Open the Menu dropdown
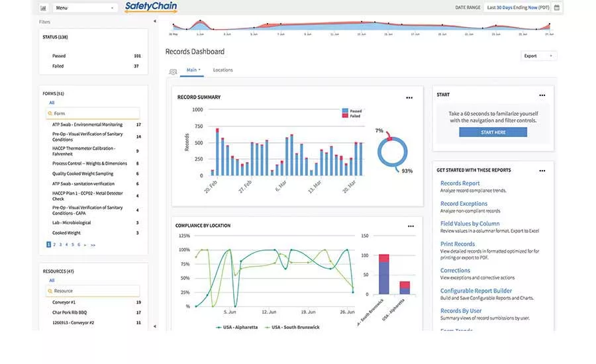 point(85,8)
